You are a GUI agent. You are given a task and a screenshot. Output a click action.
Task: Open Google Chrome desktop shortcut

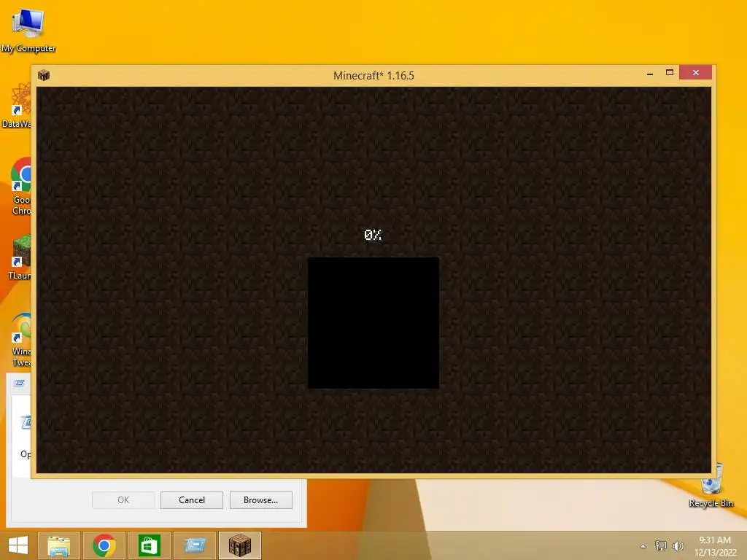point(21,186)
